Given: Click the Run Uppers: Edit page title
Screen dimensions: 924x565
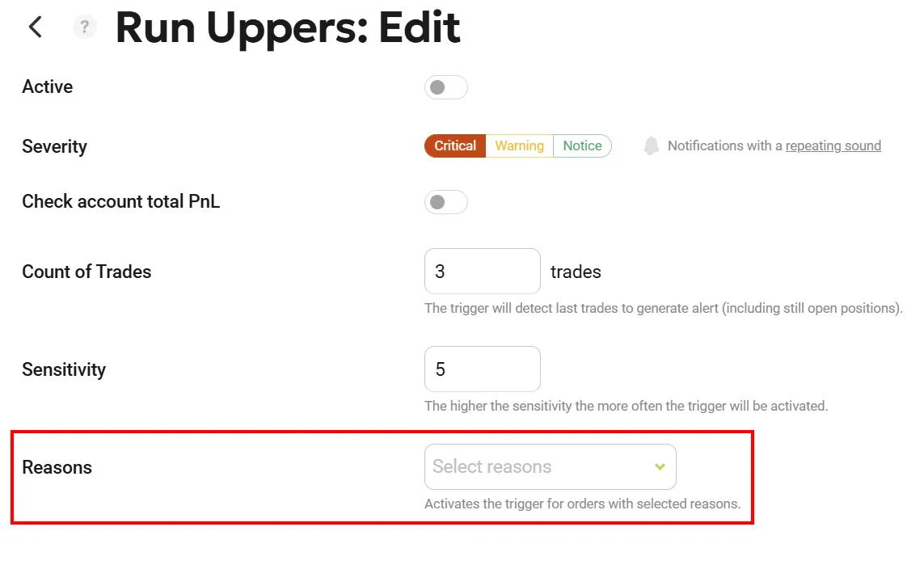Looking at the screenshot, I should (x=288, y=27).
